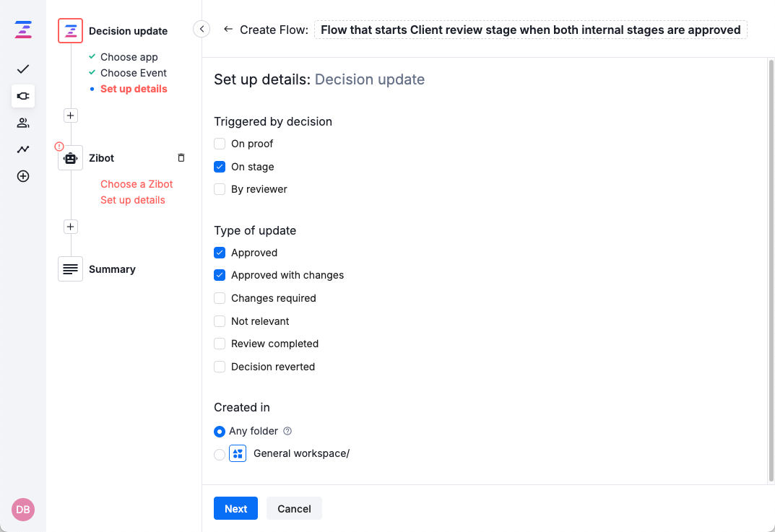Viewport: 775px width, 532px height.
Task: Click the back arrow next to Create Flow
Action: 228,30
